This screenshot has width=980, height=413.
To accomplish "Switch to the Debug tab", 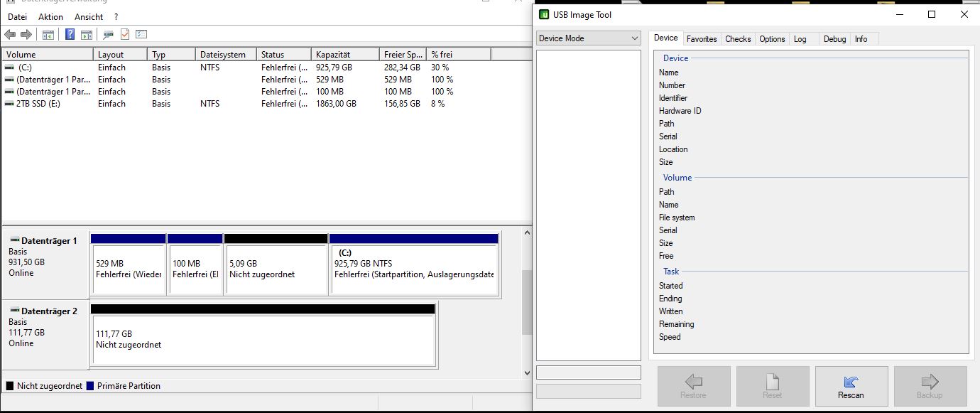I will (834, 39).
